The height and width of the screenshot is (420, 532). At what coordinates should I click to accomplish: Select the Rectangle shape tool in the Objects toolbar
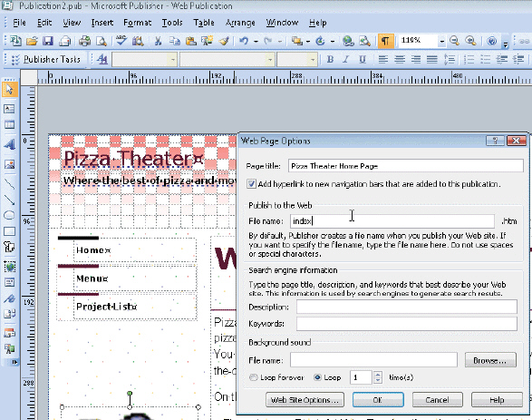(x=9, y=231)
